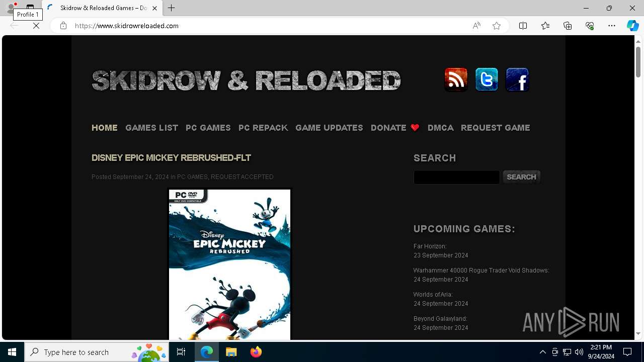Select the Beyond Galaxyland text

[x=441, y=319]
